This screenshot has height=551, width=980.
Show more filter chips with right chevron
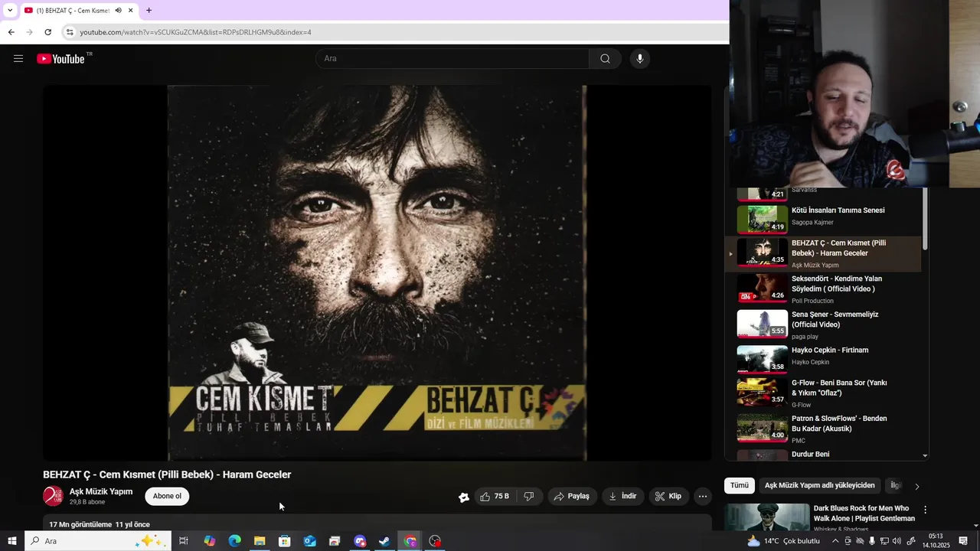(x=916, y=486)
